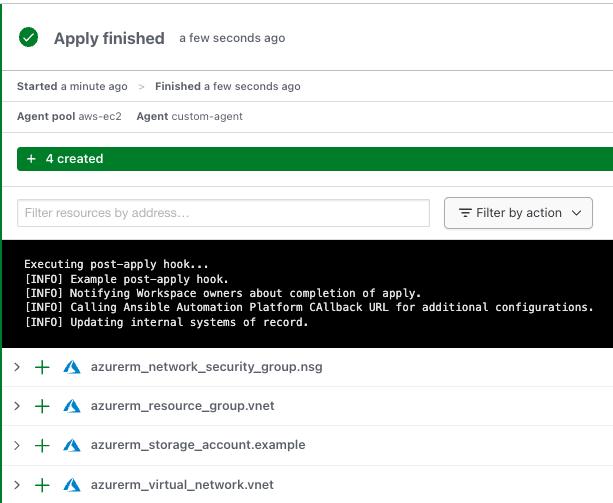Click the green plus next to azurerm_network_security_group.nsg

pos(42,367)
